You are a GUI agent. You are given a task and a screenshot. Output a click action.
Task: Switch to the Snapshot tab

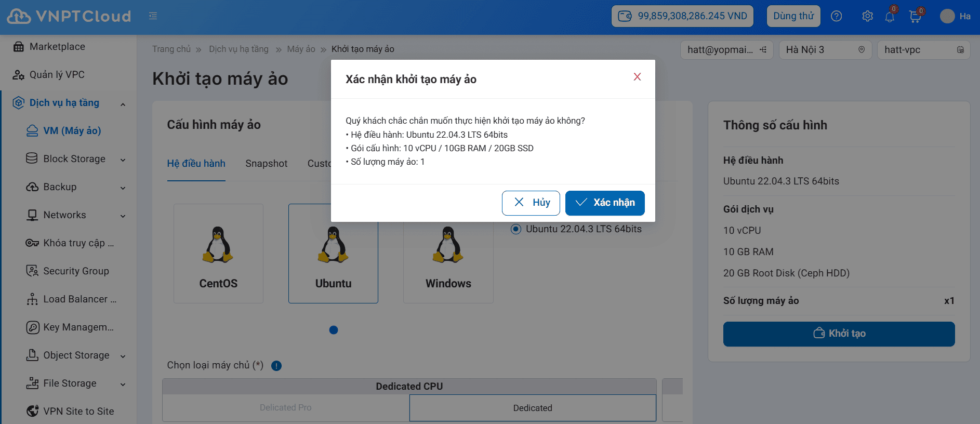point(266,164)
